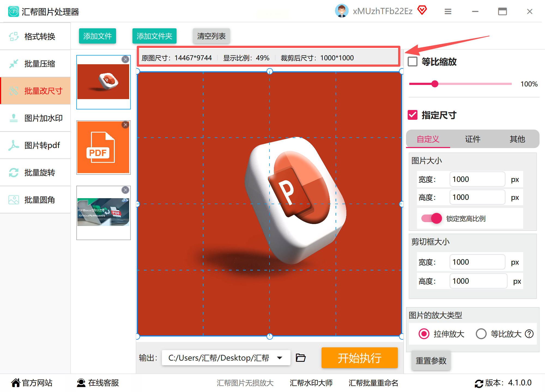Click the 图片大小 width input field

(477, 179)
